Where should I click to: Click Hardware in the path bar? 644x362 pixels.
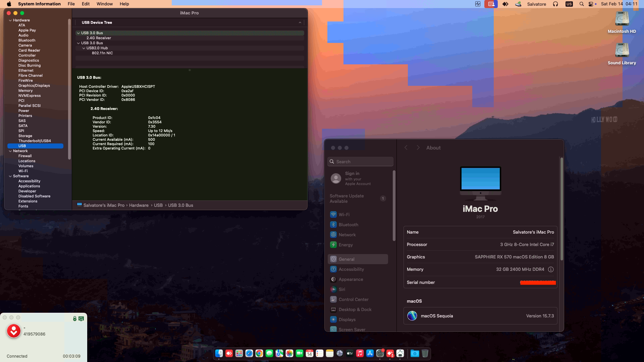pos(139,205)
